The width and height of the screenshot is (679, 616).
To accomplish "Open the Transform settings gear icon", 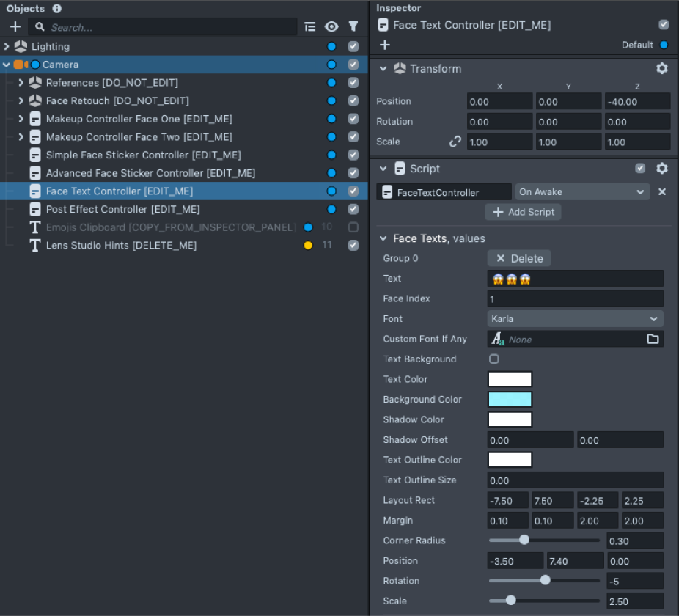I will [662, 68].
